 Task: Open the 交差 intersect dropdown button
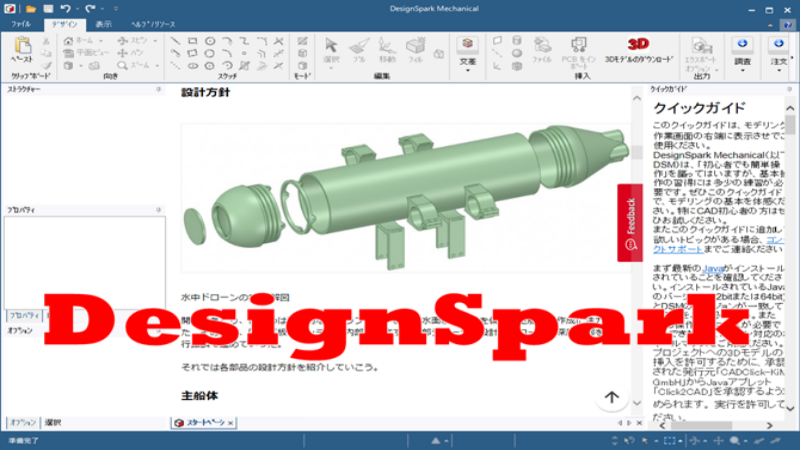467,54
